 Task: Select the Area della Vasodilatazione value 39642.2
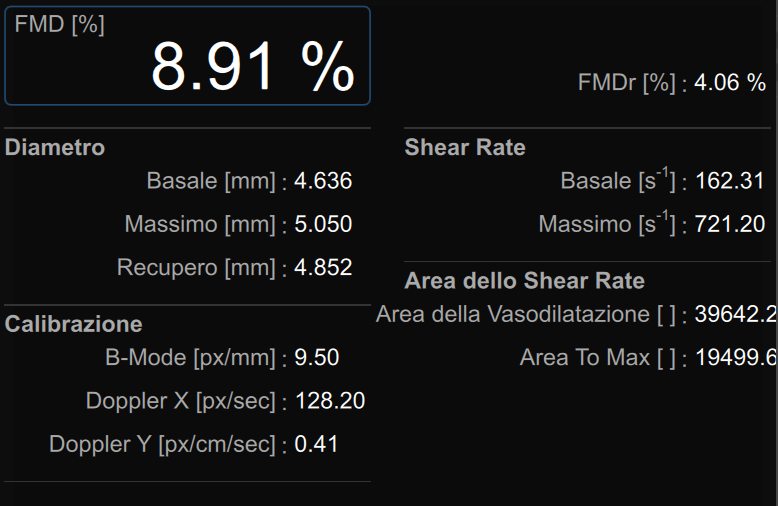tap(736, 314)
